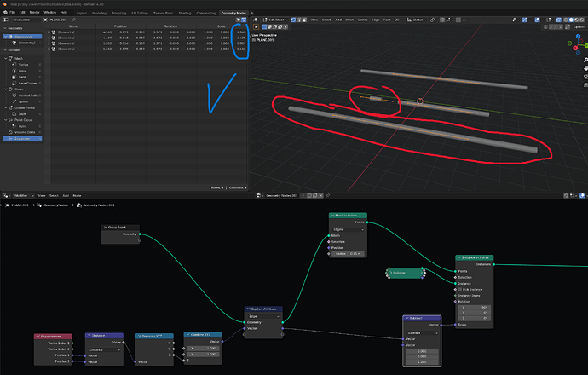
Task: Open the viewport Options dropdown
Action: (579, 27)
